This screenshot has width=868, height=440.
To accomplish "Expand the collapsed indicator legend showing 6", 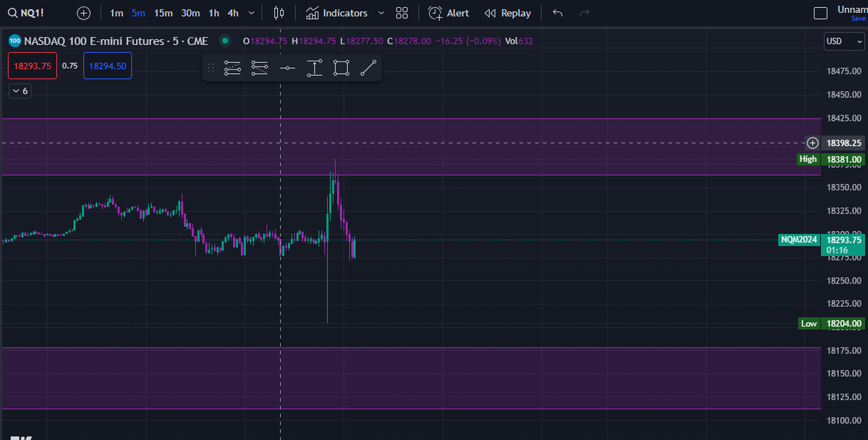I will (x=20, y=91).
